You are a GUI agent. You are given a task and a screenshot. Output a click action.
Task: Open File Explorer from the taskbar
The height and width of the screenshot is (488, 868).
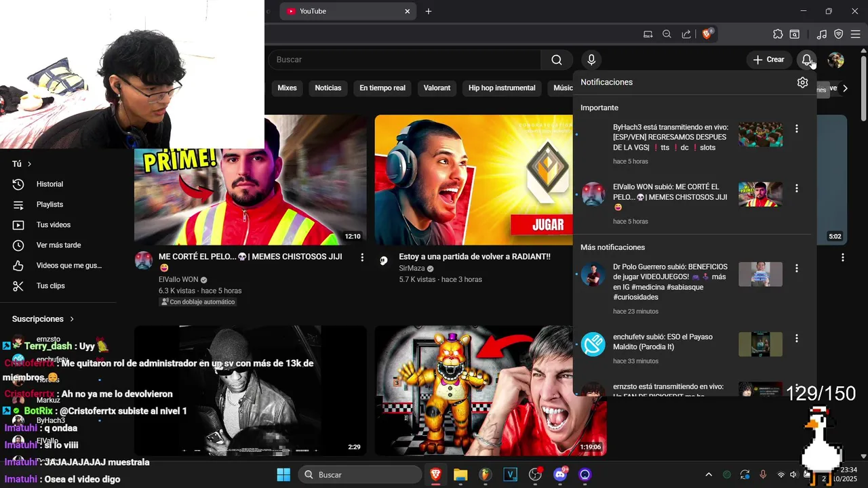coord(460,474)
